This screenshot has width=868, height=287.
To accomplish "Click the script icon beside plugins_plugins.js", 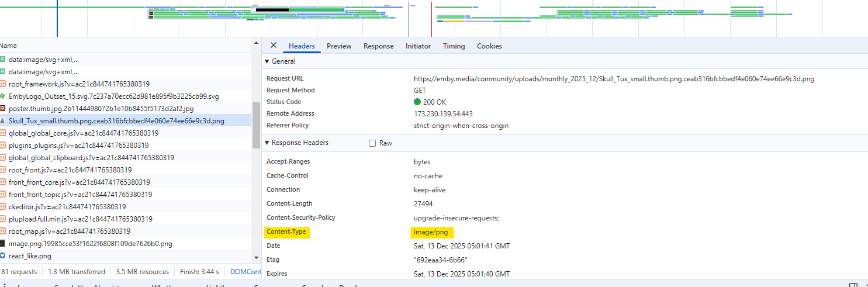I will point(3,146).
